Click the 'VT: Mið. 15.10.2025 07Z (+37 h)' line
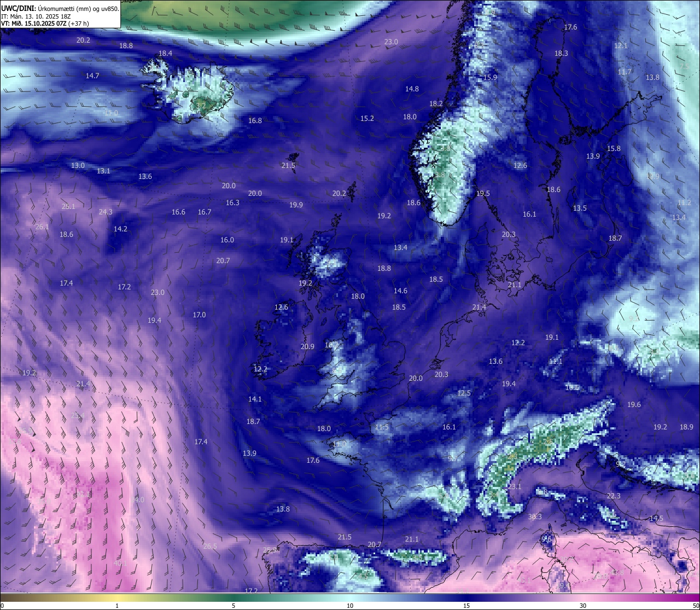 point(45,24)
